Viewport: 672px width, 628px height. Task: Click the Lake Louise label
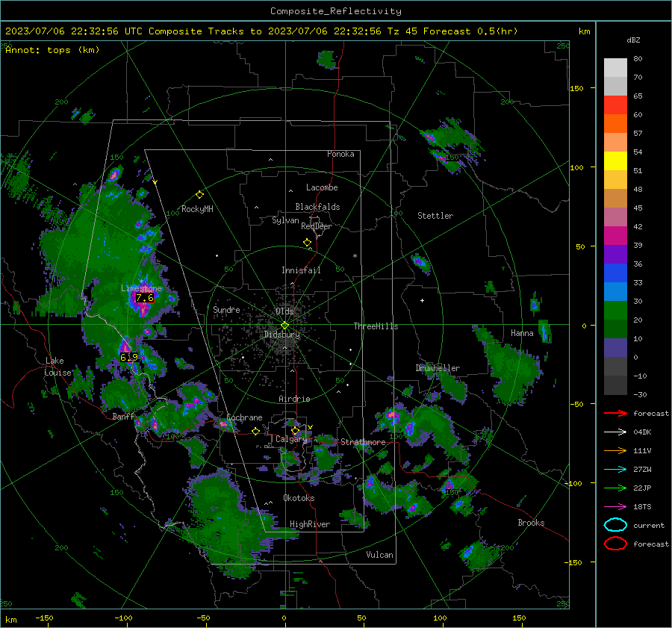click(58, 367)
